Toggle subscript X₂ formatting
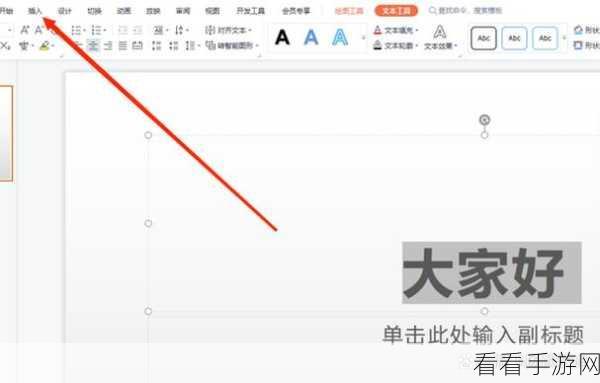 tap(5, 46)
